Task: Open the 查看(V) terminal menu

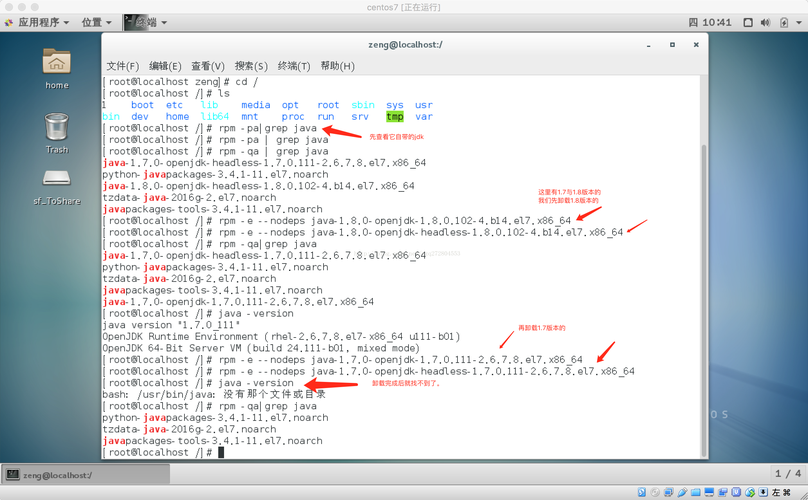Action: 208,66
